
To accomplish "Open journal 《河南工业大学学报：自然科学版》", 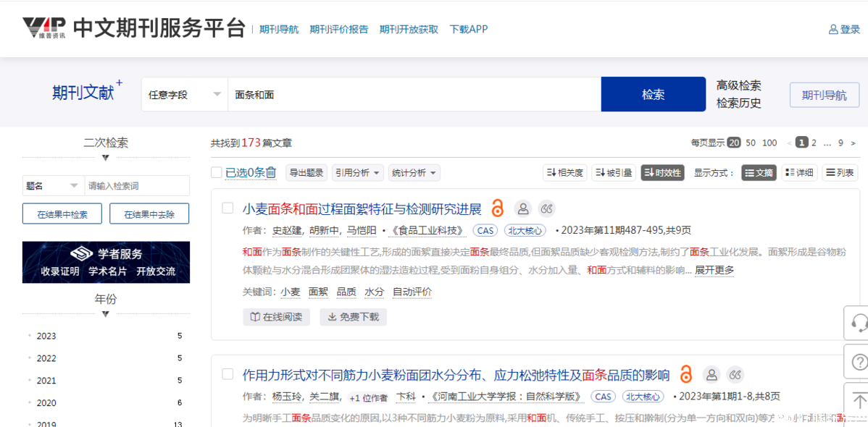I will (x=506, y=397).
